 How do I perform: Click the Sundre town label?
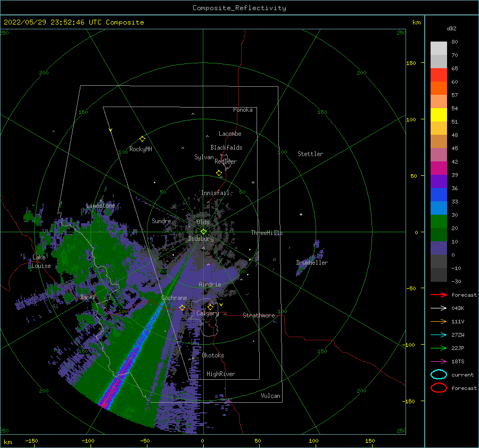161,221
